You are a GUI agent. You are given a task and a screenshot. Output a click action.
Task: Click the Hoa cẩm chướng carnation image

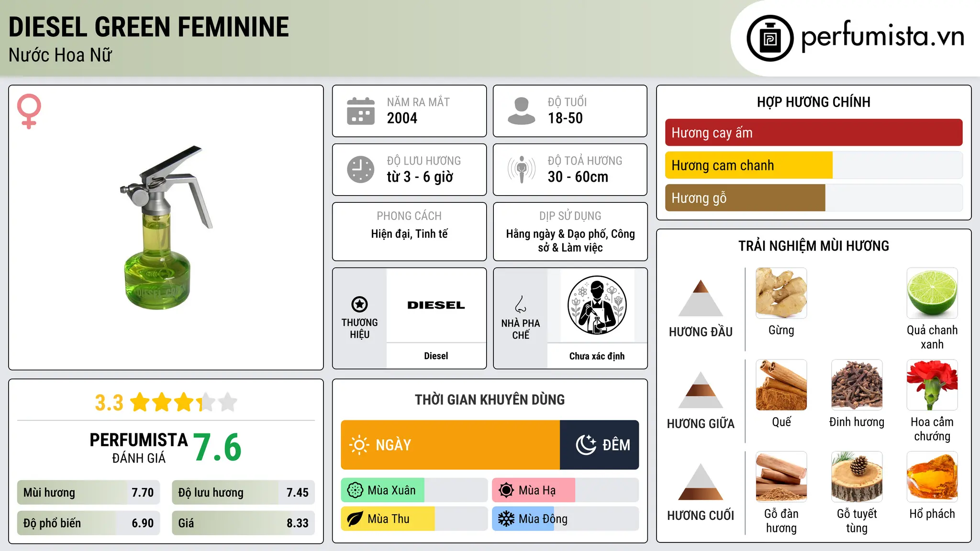[932, 385]
